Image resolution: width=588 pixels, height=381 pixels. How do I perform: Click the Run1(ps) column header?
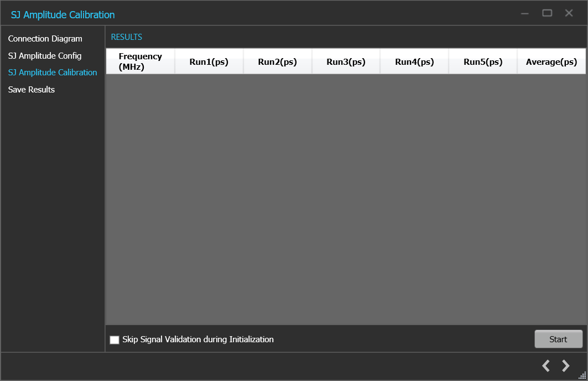click(x=209, y=61)
